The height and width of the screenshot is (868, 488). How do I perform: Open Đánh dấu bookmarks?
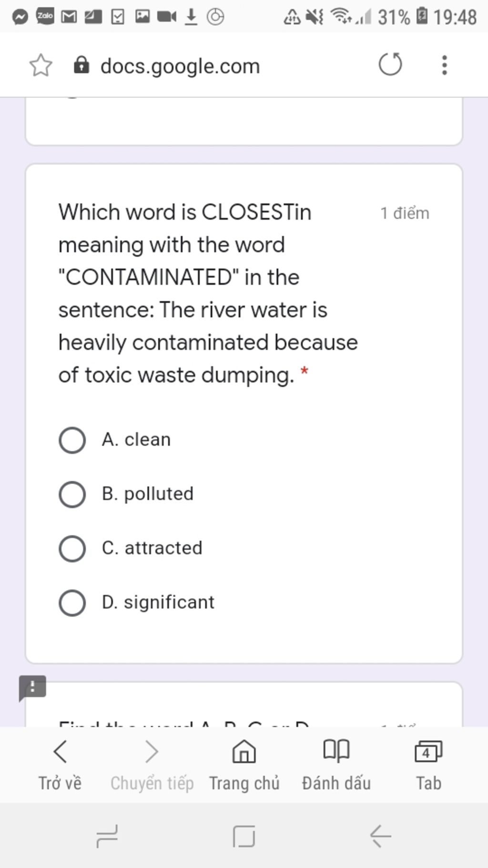[336, 765]
